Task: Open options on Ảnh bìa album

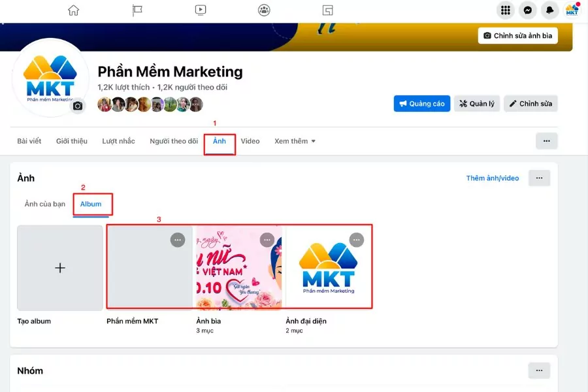Action: coord(267,240)
